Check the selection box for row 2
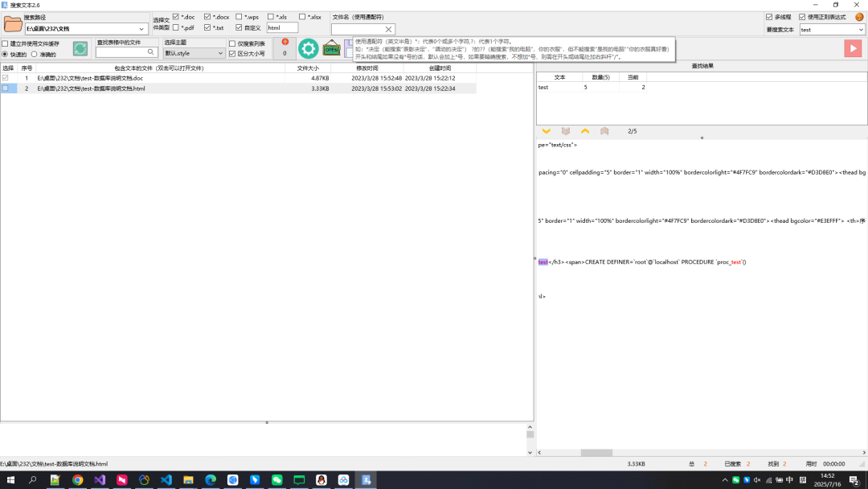Viewport: 868px width, 489px height. (x=5, y=88)
